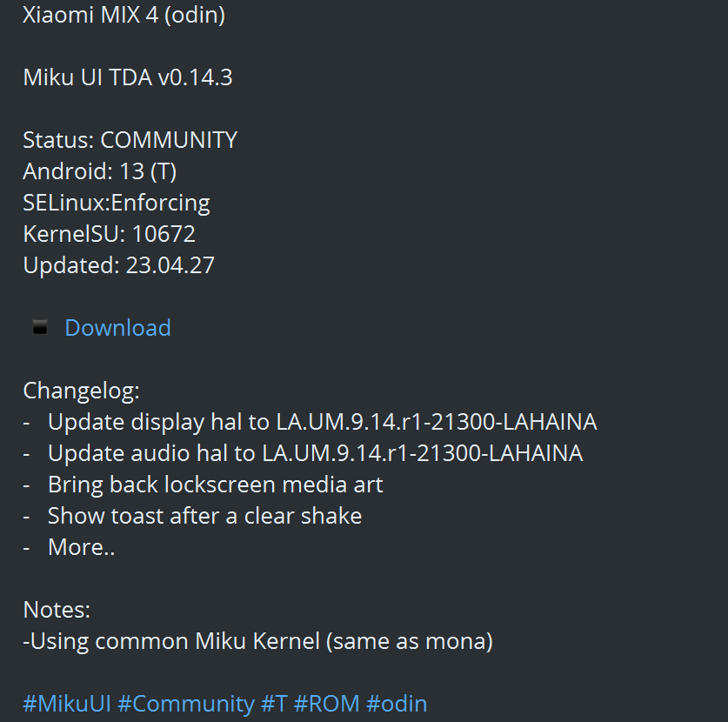
Task: Click the Changelog: heading
Action: click(x=81, y=391)
